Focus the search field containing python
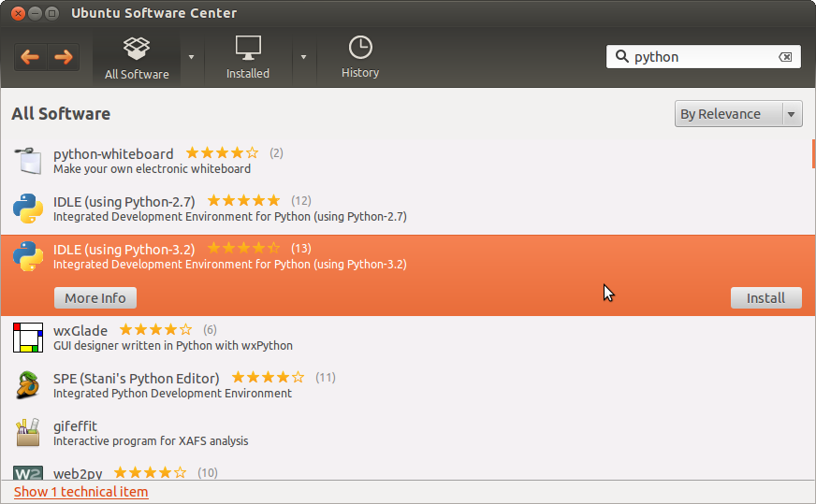The height and width of the screenshot is (504, 816). pos(704,57)
